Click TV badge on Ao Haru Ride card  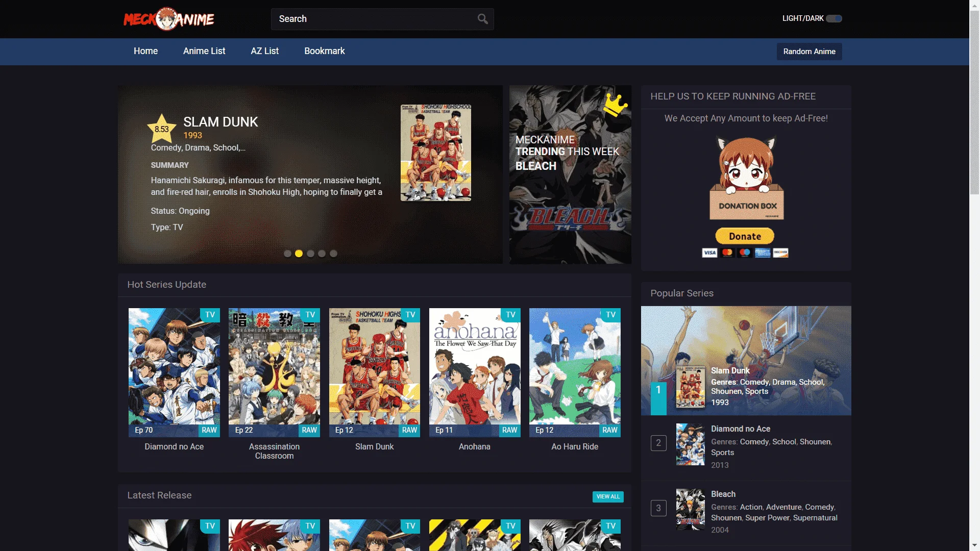(x=611, y=315)
